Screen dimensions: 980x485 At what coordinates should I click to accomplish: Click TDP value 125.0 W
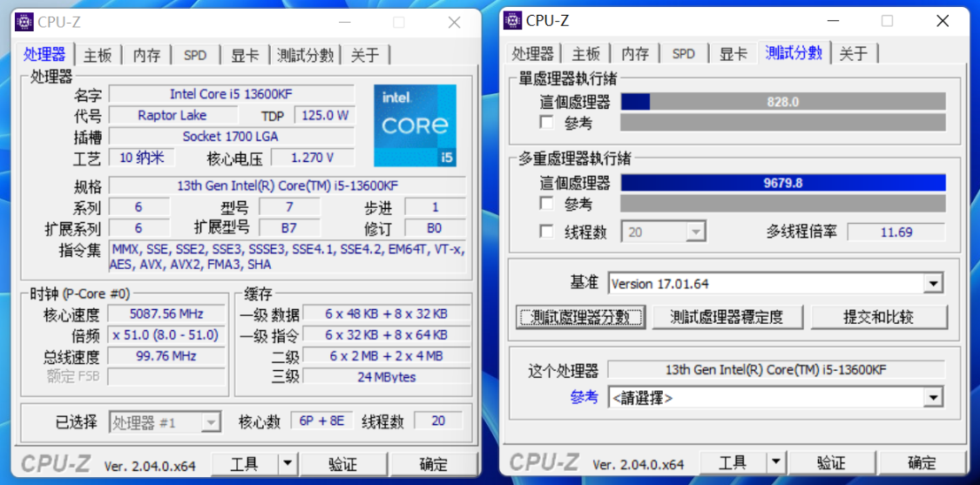tap(325, 116)
